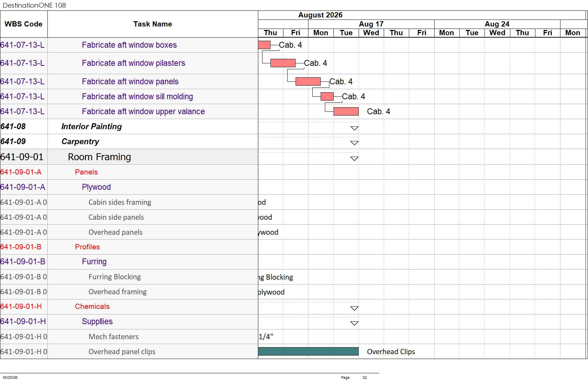Click the Suppllies summary end marker

click(354, 323)
